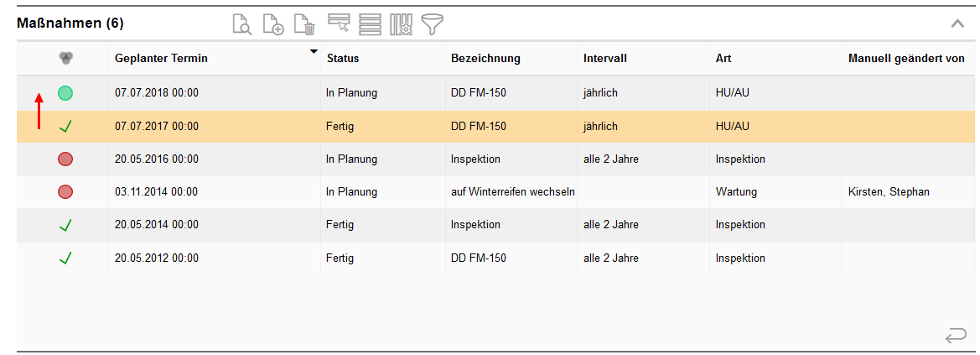Click the add new Maßnahme icon
Viewport: 980px width, 355px height.
click(273, 24)
